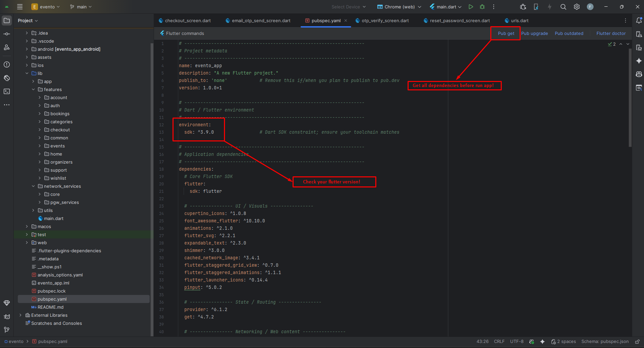The image size is (644, 348).
Task: Click the Pub get link
Action: (506, 33)
